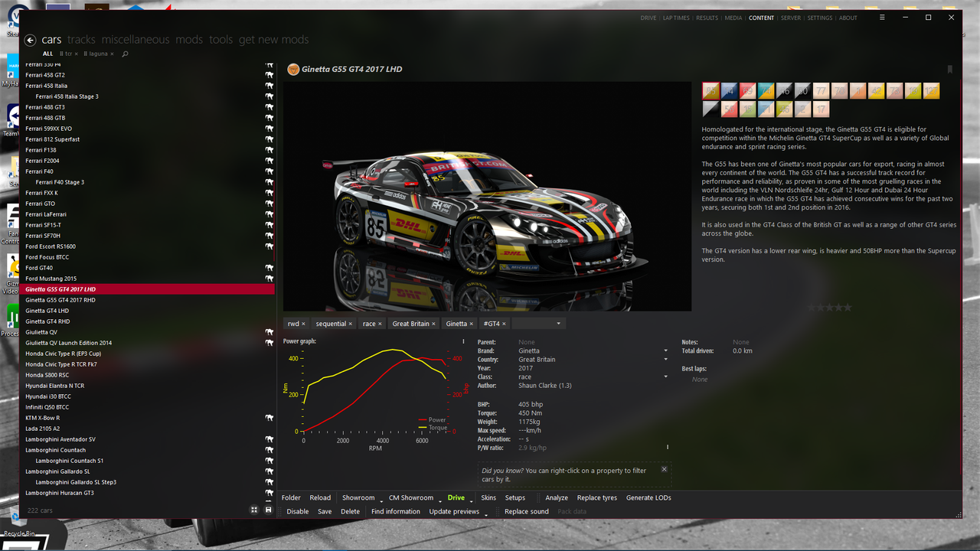This screenshot has width=980, height=551.
Task: Click the Drive button
Action: [456, 497]
